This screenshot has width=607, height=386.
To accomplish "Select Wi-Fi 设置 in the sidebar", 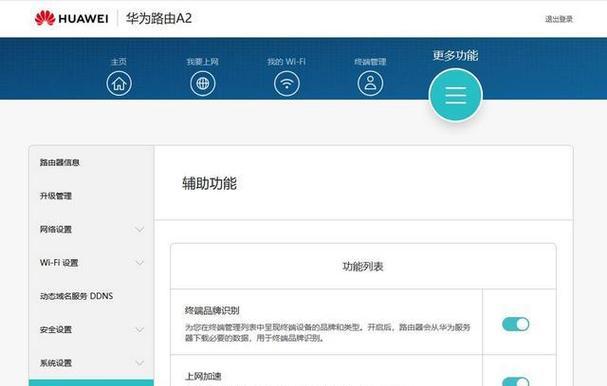I will click(59, 263).
